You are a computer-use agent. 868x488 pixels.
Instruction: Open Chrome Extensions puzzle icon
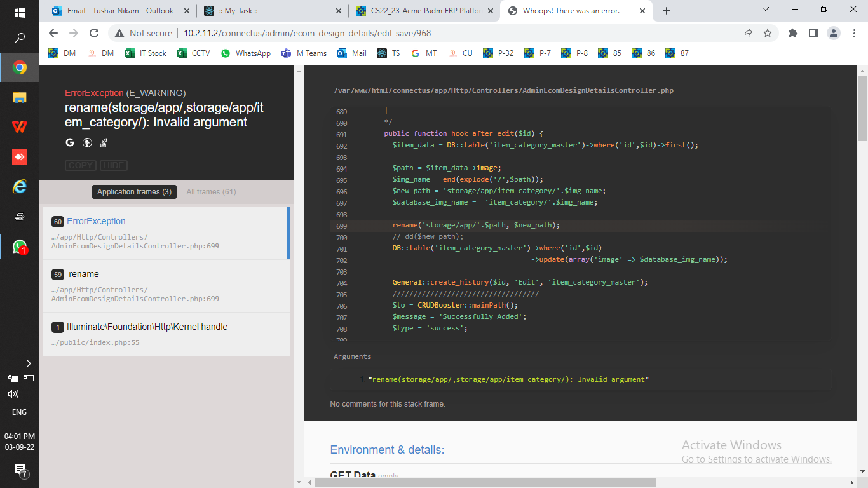(x=793, y=33)
